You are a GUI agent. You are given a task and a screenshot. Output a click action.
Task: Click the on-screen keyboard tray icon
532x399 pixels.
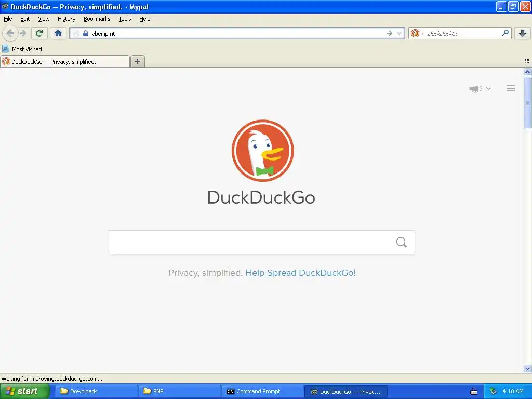[474, 392]
